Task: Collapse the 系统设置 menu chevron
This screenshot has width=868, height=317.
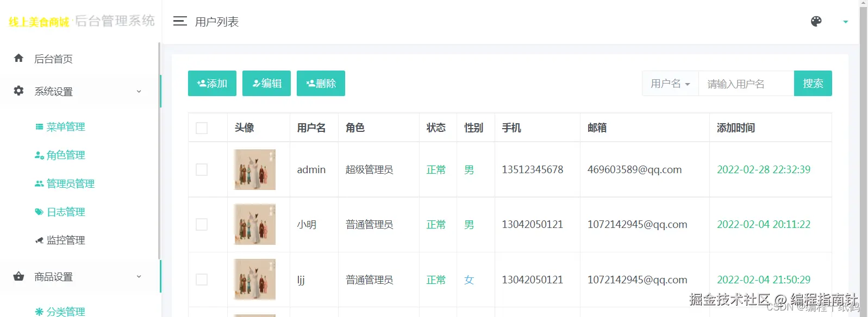Action: (x=139, y=91)
